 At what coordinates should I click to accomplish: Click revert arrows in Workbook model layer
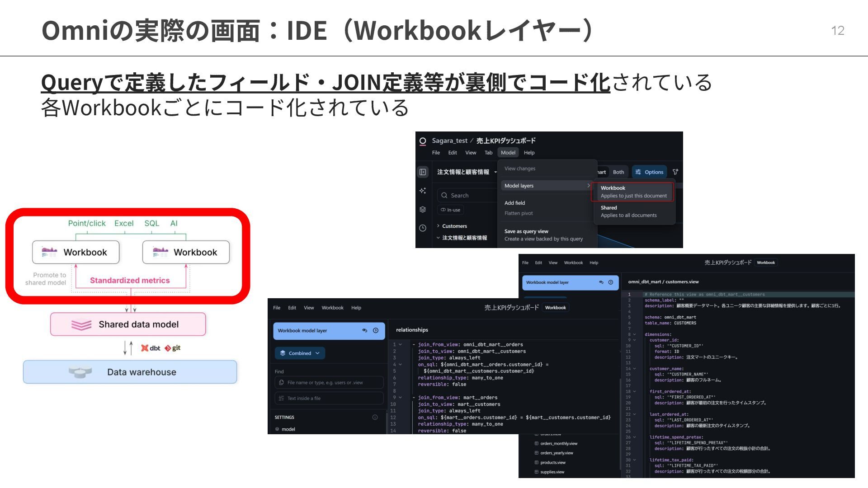pyautogui.click(x=365, y=331)
